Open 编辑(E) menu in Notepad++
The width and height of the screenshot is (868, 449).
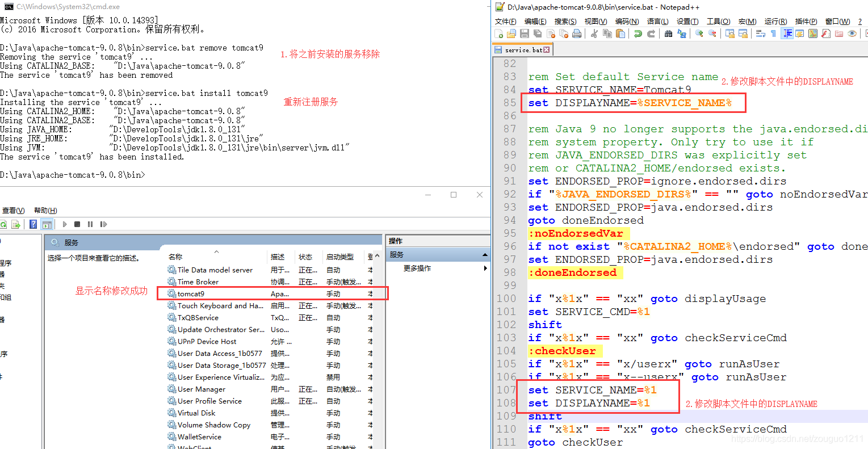[535, 22]
